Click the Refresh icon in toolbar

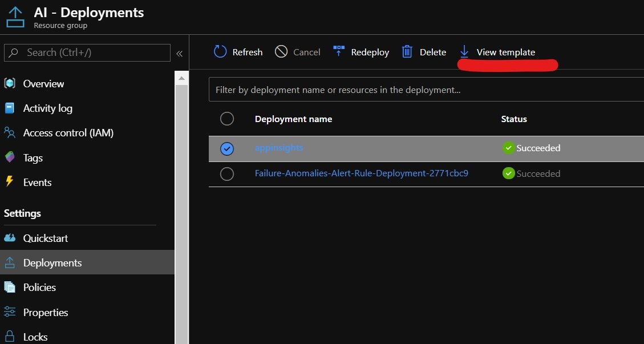220,52
